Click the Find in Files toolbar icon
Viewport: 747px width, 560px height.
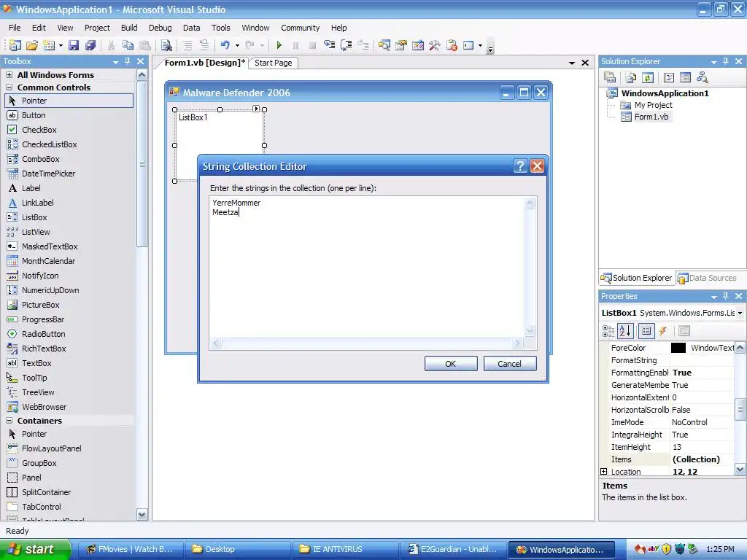click(x=166, y=45)
